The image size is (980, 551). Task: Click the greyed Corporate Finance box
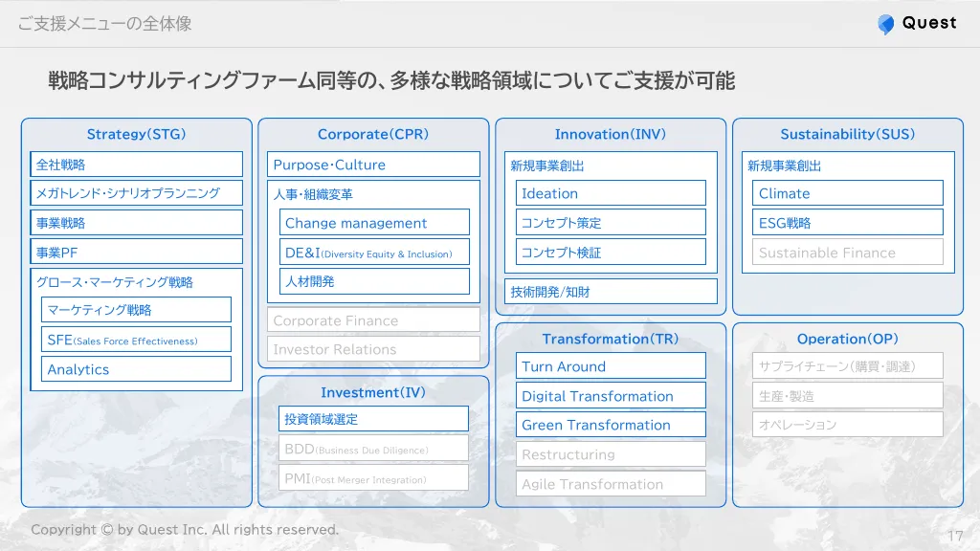pos(374,320)
